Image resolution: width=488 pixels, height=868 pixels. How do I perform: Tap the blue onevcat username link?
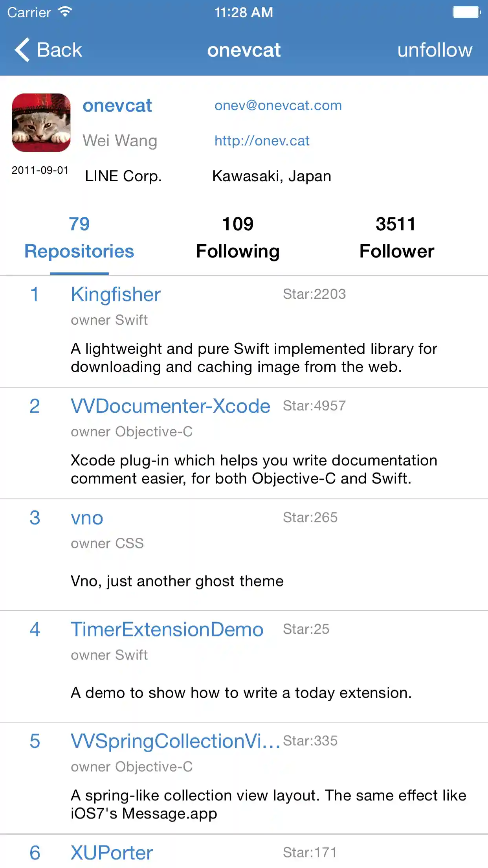point(117,105)
